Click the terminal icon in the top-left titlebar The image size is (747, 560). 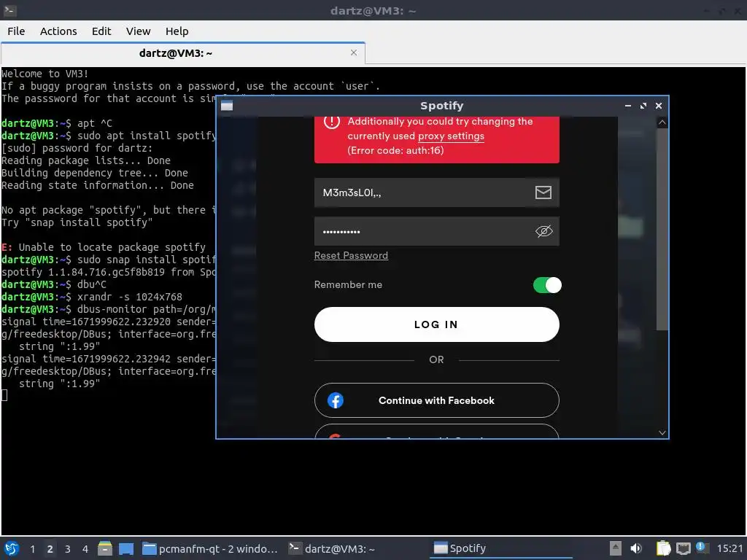10,10
